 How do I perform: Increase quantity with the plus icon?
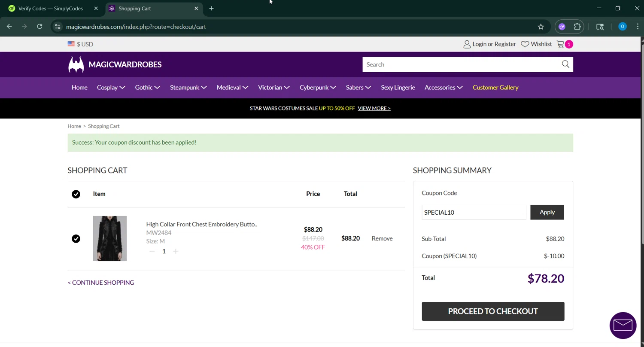pos(176,251)
